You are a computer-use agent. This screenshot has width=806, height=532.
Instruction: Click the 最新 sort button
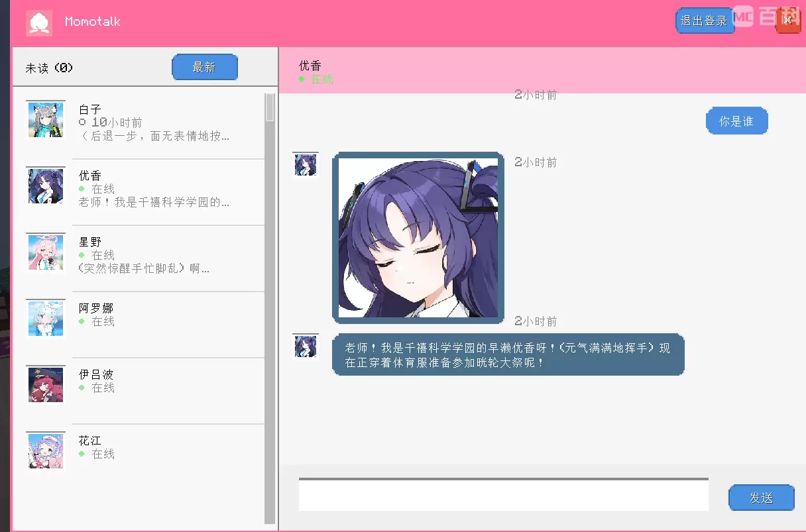coord(204,67)
